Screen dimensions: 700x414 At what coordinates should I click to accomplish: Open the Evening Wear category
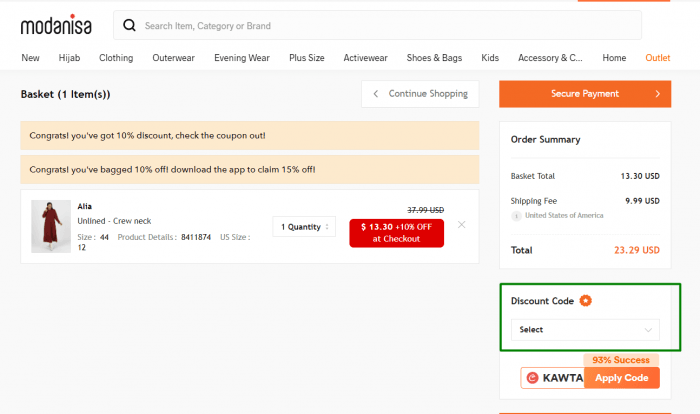(x=242, y=58)
